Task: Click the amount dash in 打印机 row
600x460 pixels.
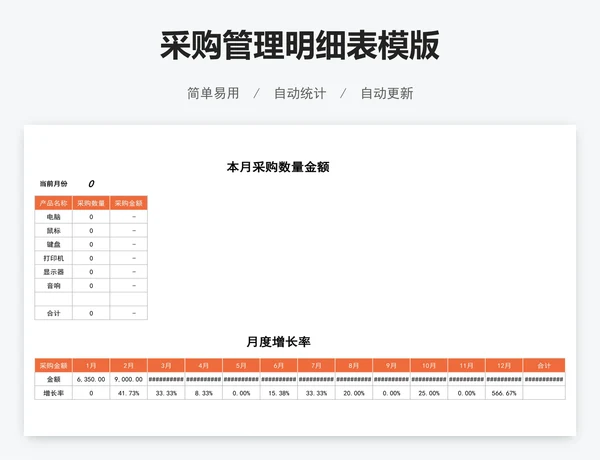Action: click(x=129, y=258)
